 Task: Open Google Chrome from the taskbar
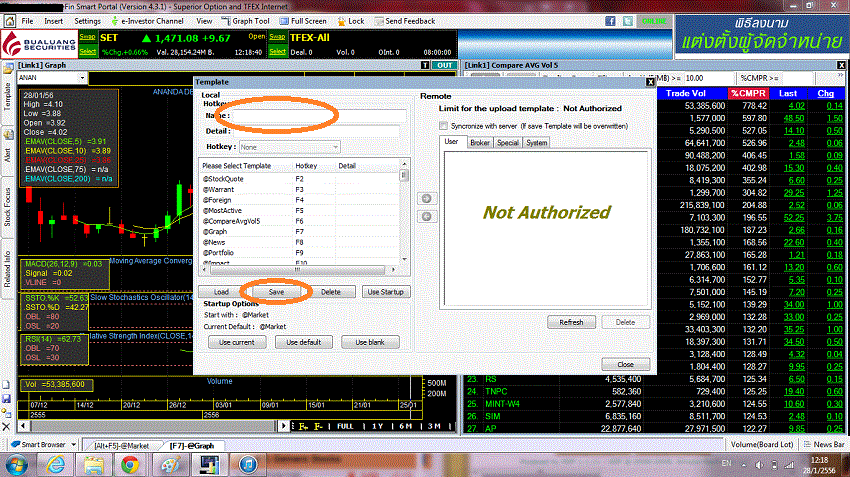130,465
